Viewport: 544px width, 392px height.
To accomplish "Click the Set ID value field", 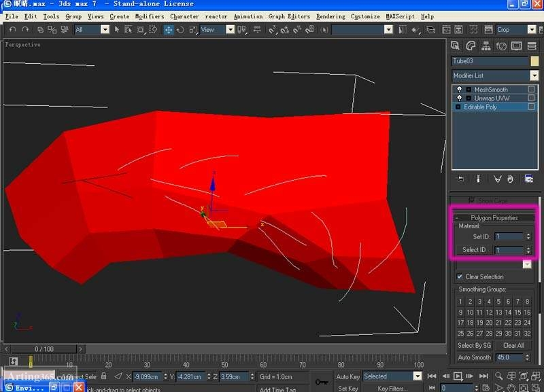I will 509,236.
